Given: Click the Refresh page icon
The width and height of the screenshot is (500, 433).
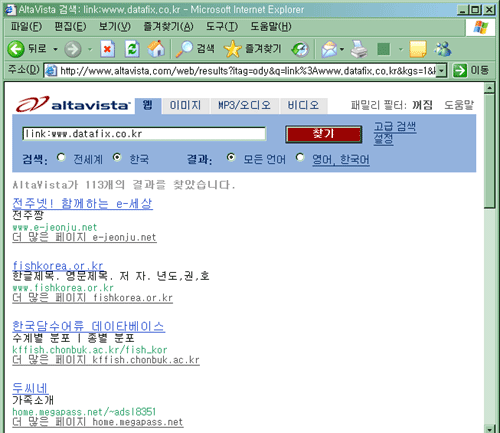Looking at the screenshot, I should (132, 49).
